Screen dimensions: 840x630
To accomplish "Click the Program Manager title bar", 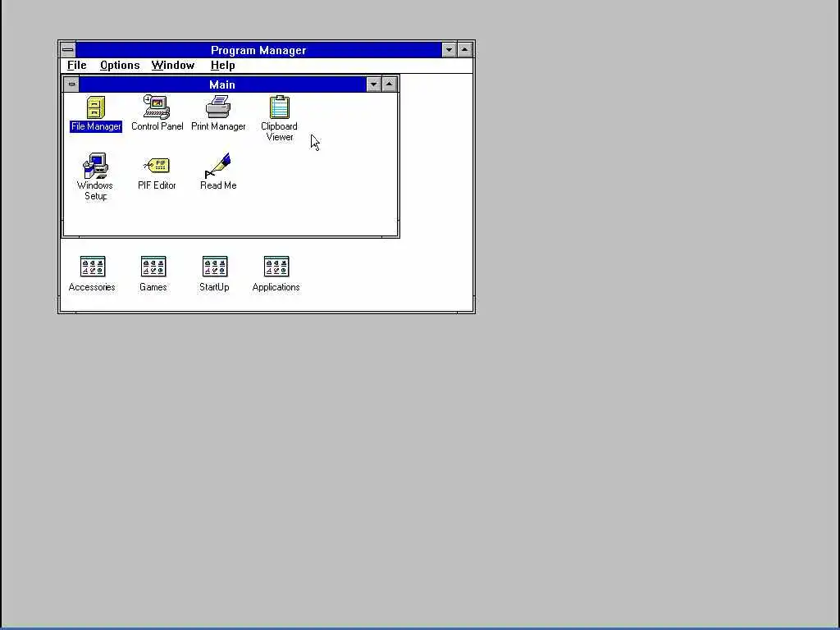I will click(258, 50).
